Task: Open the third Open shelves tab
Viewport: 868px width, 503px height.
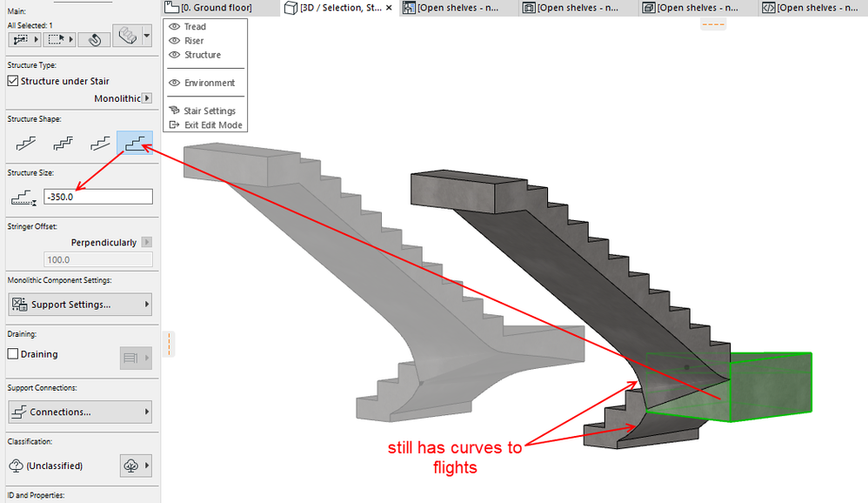Action: pos(698,8)
